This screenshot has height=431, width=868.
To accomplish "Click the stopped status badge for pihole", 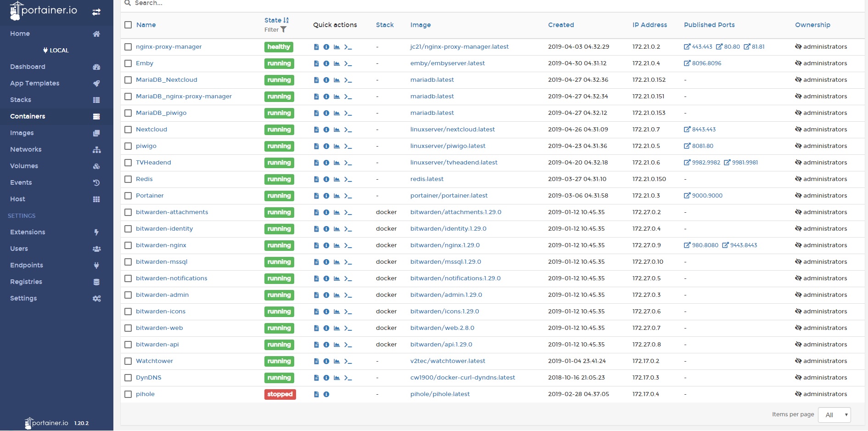I will (280, 394).
